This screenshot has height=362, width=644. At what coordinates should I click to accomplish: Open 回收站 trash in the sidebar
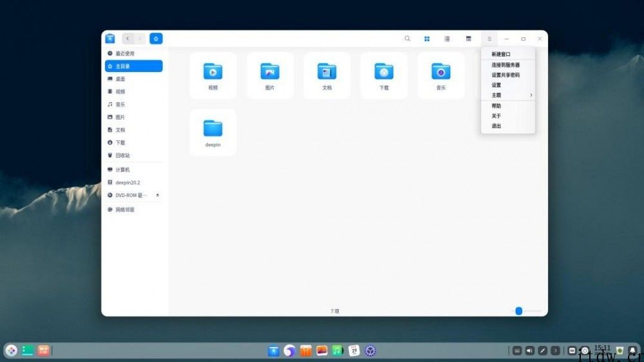click(x=133, y=155)
